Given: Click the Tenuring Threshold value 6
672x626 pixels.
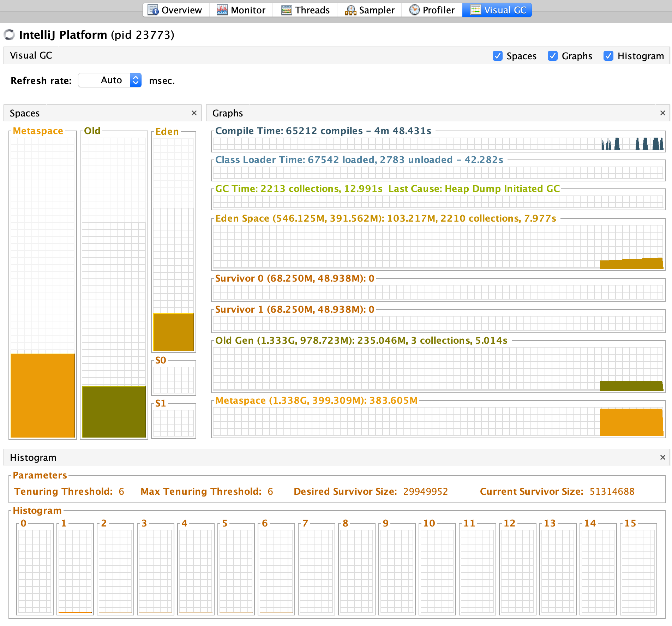Looking at the screenshot, I should pyautogui.click(x=121, y=492).
